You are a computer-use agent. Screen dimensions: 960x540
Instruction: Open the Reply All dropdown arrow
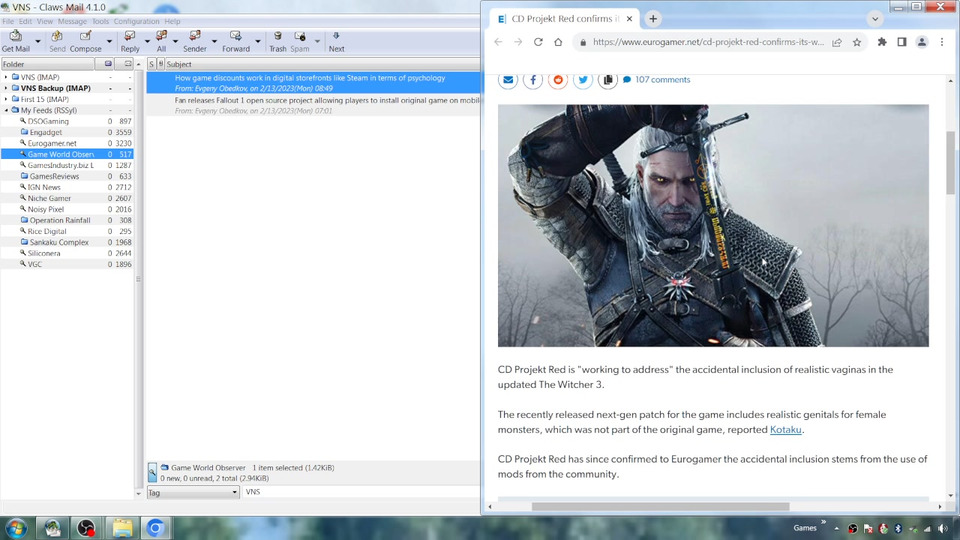175,42
